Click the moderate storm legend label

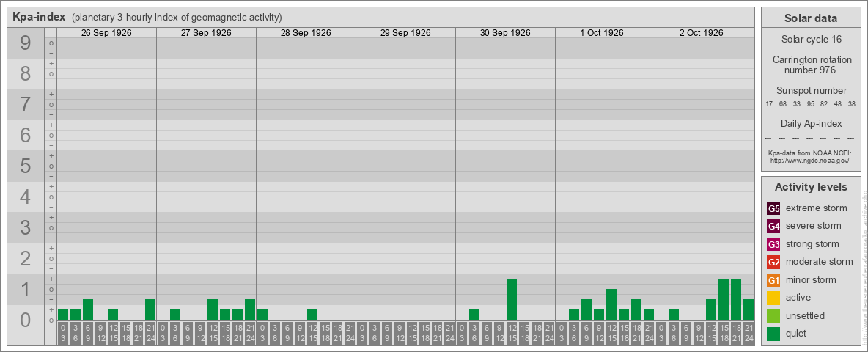[x=820, y=262]
